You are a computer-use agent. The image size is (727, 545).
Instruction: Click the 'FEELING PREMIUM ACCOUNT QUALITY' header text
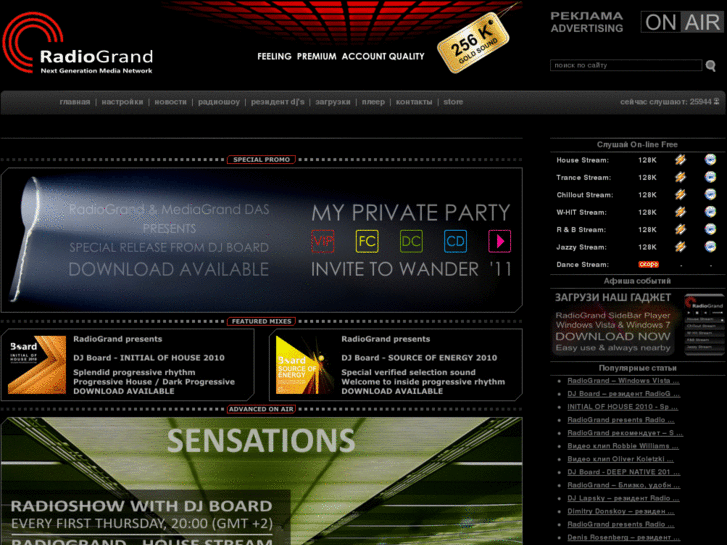341,56
